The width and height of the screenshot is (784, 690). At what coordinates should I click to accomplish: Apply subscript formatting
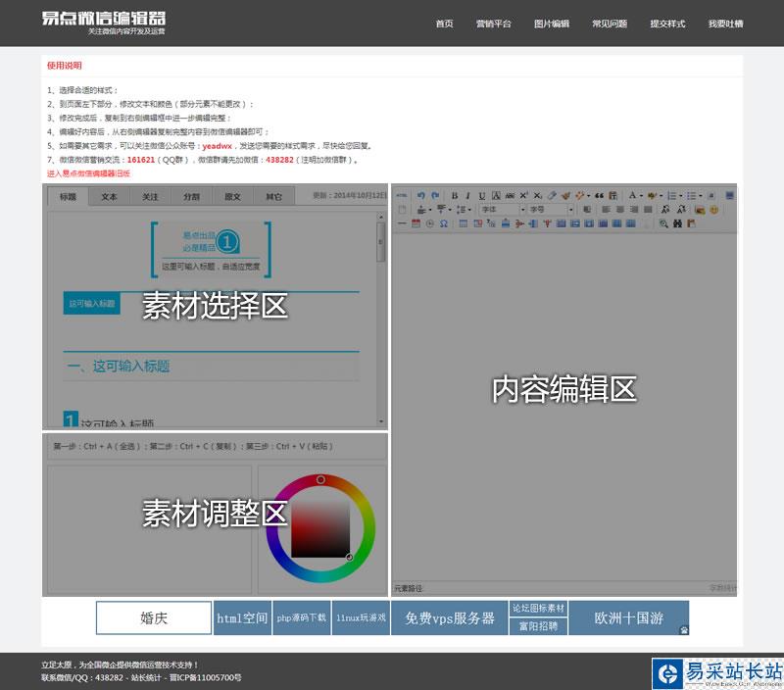click(x=537, y=195)
